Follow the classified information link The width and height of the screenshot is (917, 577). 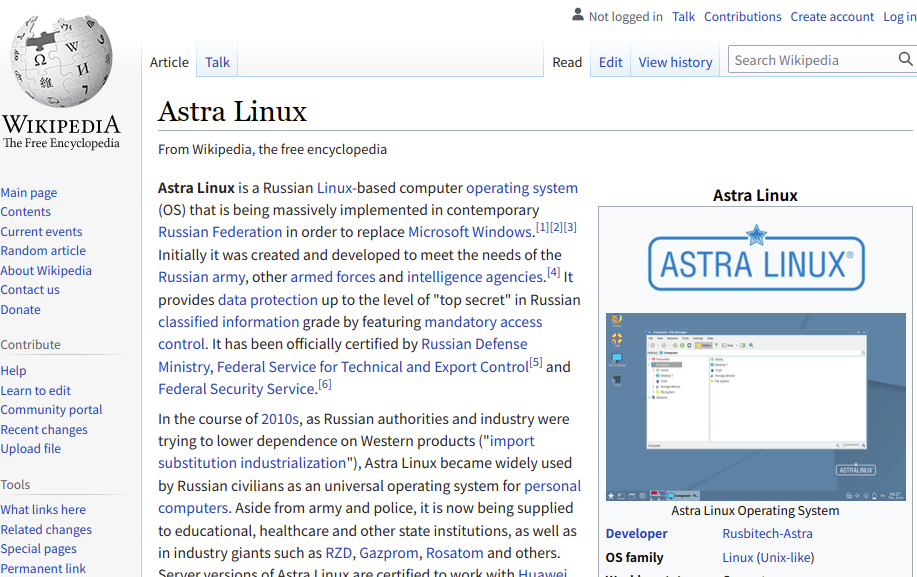point(229,322)
